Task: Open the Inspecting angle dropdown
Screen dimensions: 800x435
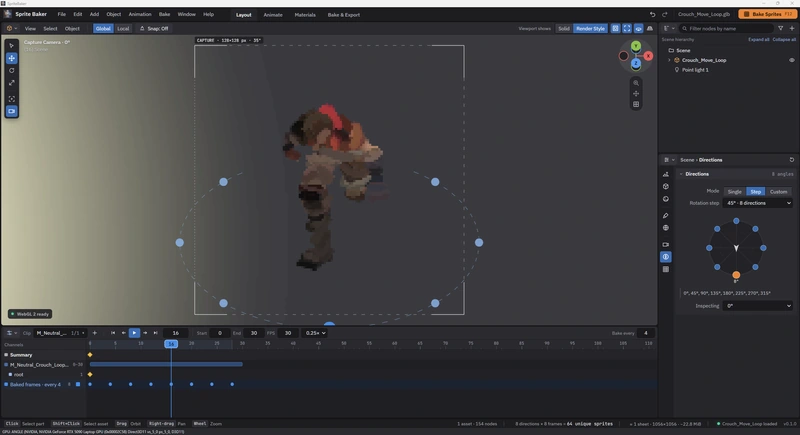Action: [758, 306]
